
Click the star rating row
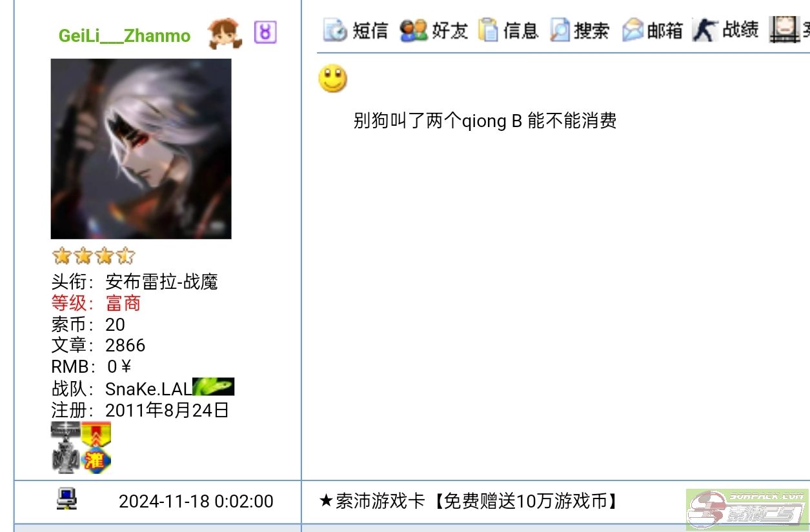click(94, 256)
